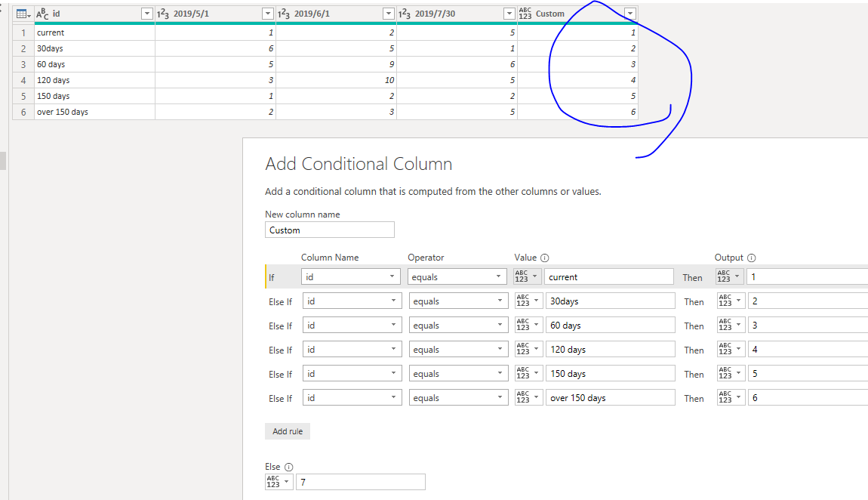Open Column Name dropdown for 120 days rule
Viewport: 868px width, 500px height.
click(352, 350)
